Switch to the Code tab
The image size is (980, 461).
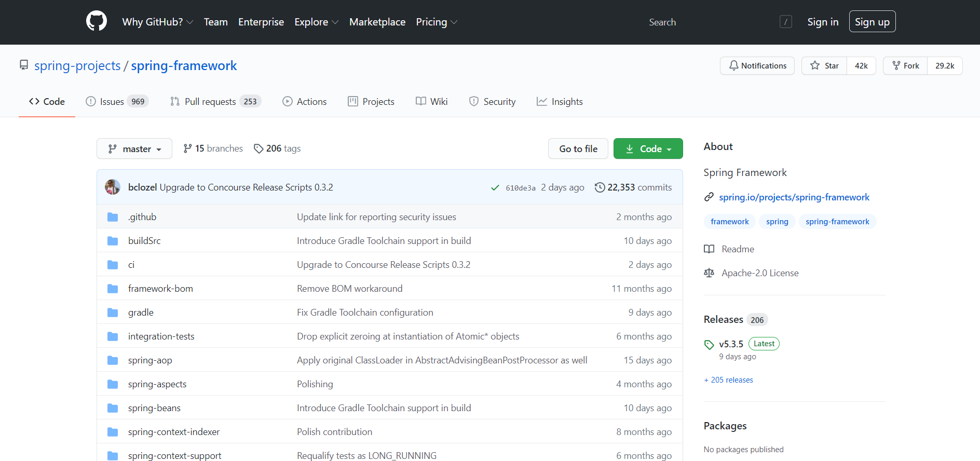47,102
